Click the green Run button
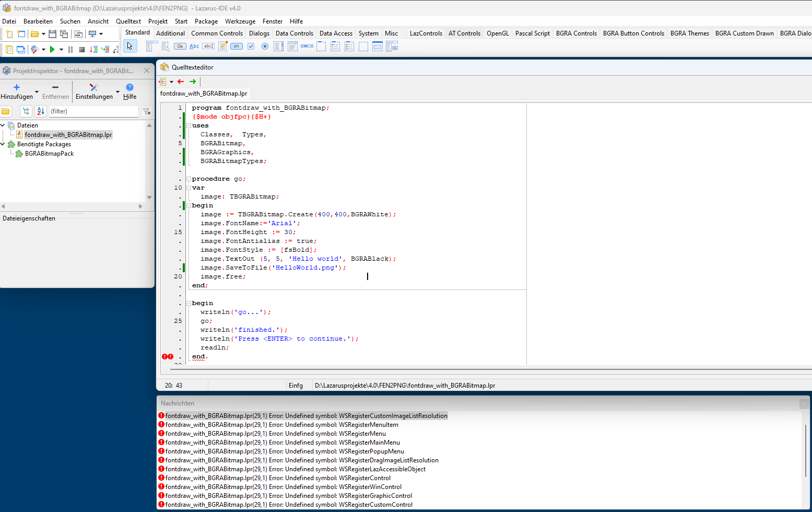812x512 pixels. tap(52, 50)
